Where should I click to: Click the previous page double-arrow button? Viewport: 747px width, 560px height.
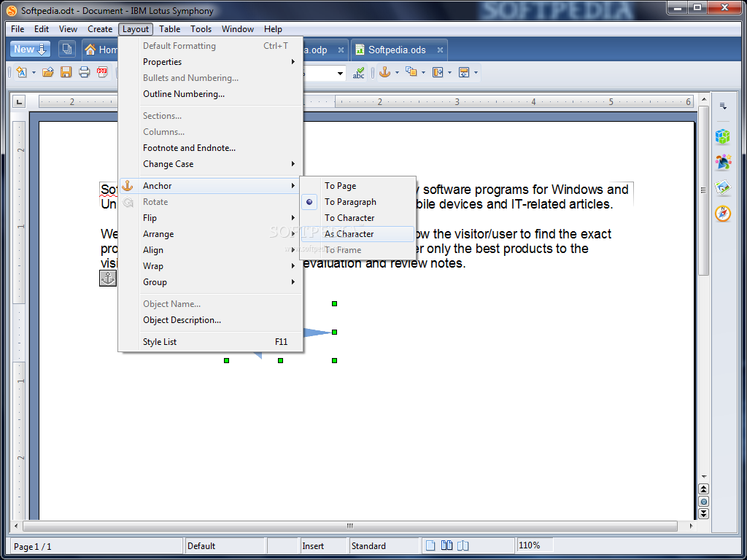(704, 489)
